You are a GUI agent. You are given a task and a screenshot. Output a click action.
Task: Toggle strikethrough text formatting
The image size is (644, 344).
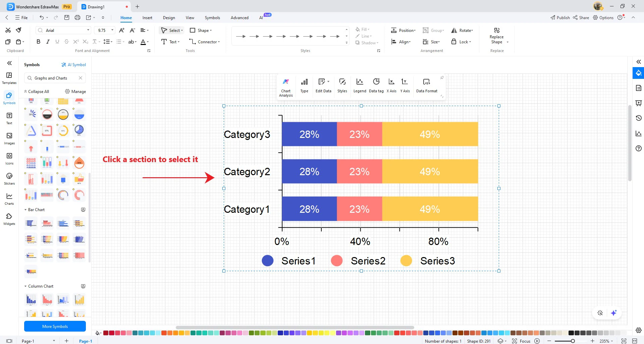[66, 42]
